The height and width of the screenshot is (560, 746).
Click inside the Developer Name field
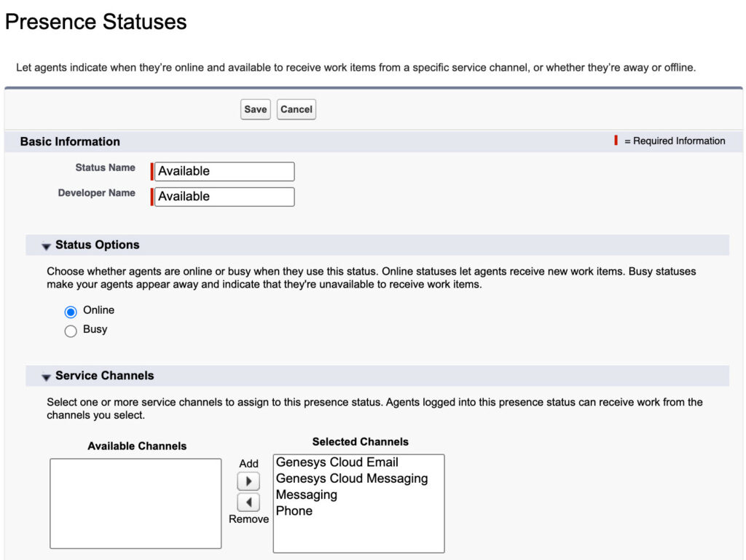pyautogui.click(x=224, y=197)
